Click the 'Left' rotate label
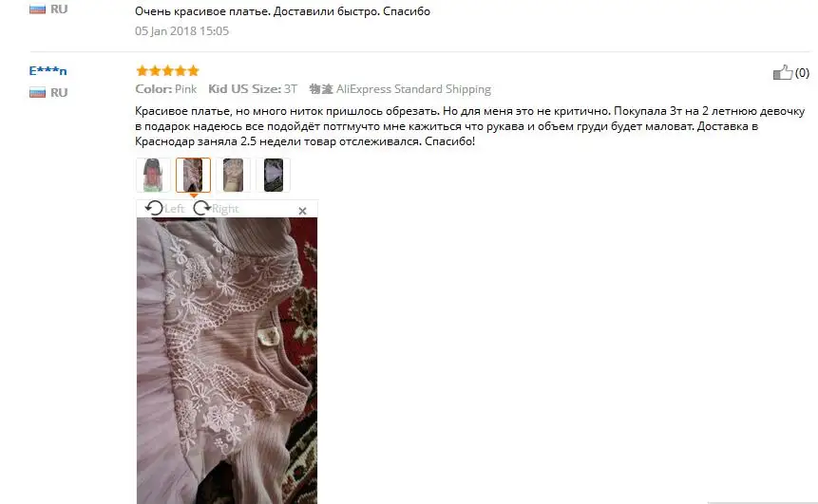The width and height of the screenshot is (818, 504). (x=174, y=209)
